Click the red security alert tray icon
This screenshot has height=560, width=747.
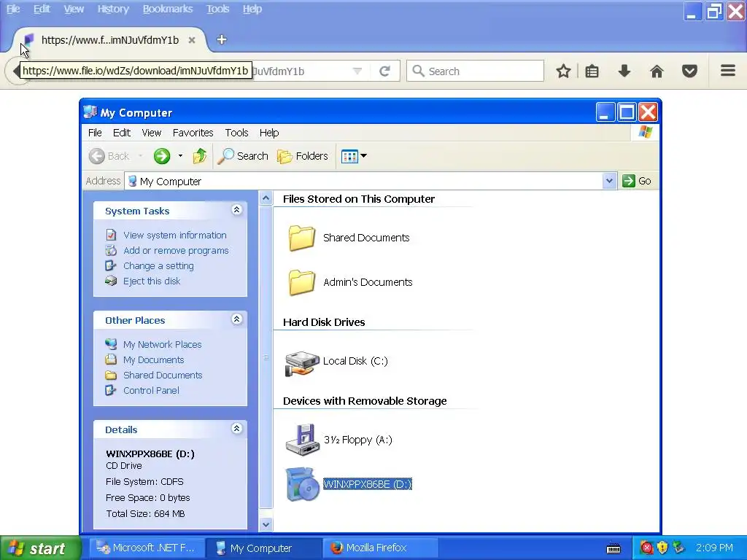pos(646,548)
